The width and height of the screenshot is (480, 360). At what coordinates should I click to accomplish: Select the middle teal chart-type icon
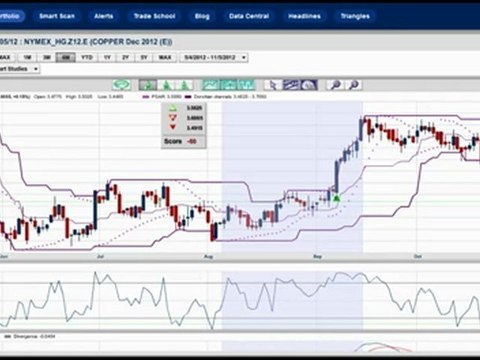[229, 85]
